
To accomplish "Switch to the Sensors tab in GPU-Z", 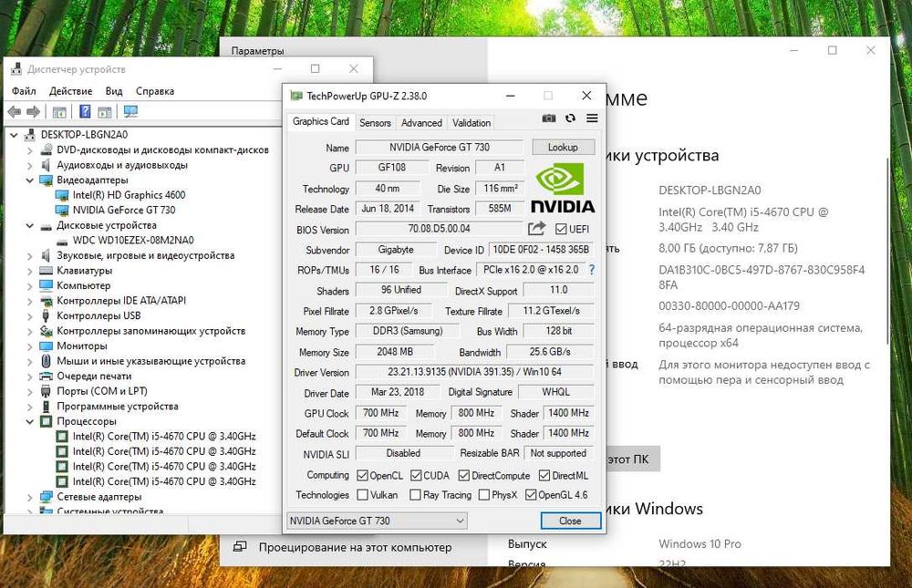I will pyautogui.click(x=375, y=123).
